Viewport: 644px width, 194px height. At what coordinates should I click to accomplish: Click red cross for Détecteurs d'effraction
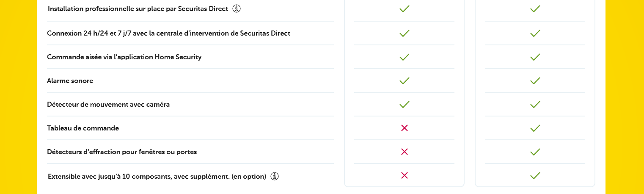click(404, 152)
